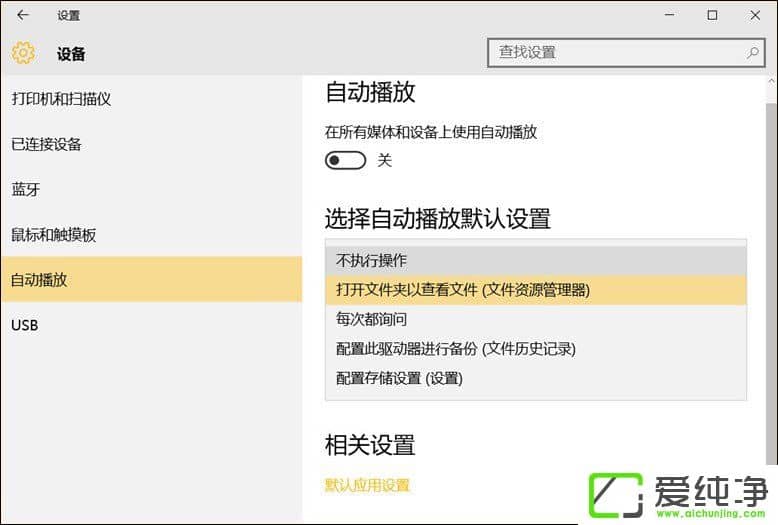This screenshot has height=525, width=778.
Task: Click the search magnifier icon
Action: 752,52
